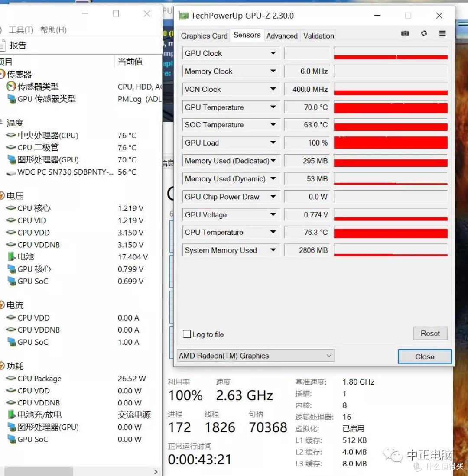The height and width of the screenshot is (476, 468).
Task: Click the CPU Temperature history graph
Action: [390, 232]
